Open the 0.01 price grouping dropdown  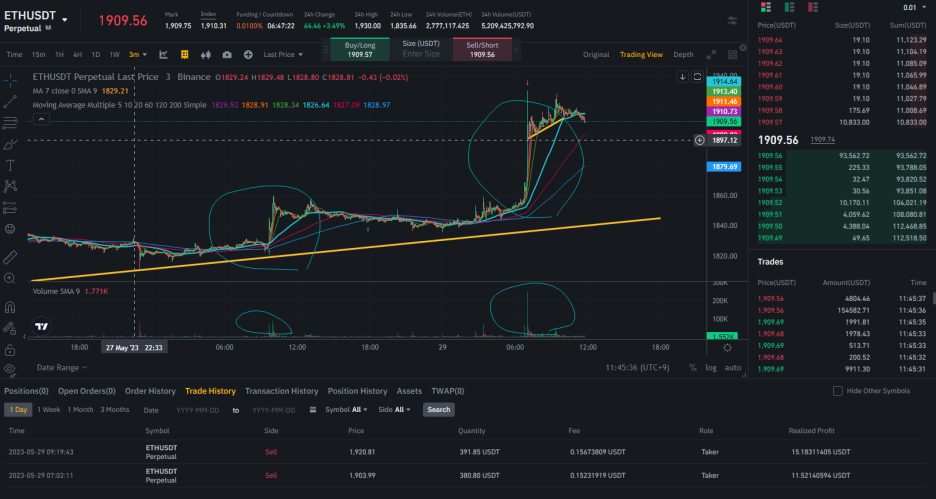(915, 7)
